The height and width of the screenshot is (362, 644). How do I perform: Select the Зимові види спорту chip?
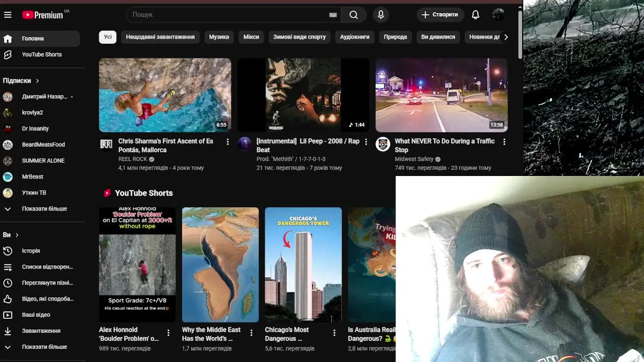click(x=299, y=37)
